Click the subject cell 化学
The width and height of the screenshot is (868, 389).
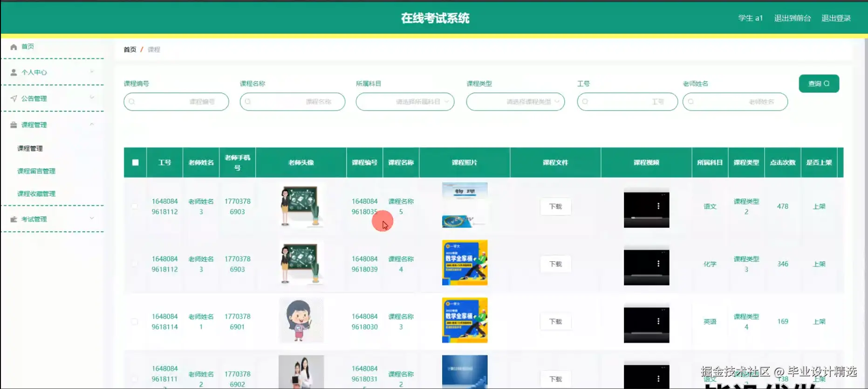(x=710, y=264)
